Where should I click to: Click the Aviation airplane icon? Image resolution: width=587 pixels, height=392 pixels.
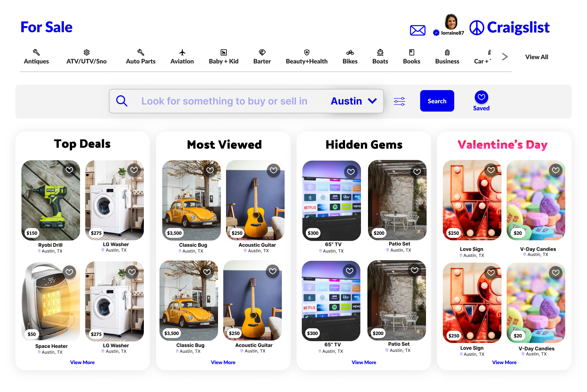(x=182, y=52)
